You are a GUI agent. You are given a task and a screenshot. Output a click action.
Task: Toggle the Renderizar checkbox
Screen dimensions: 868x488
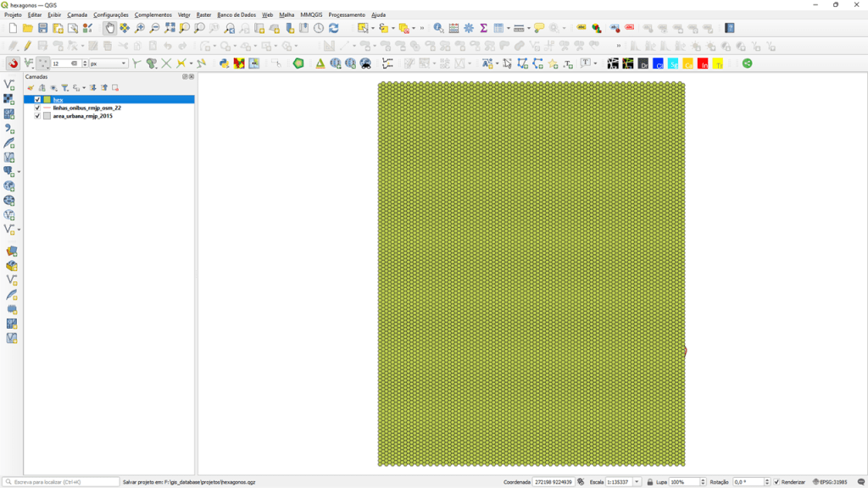[776, 482]
